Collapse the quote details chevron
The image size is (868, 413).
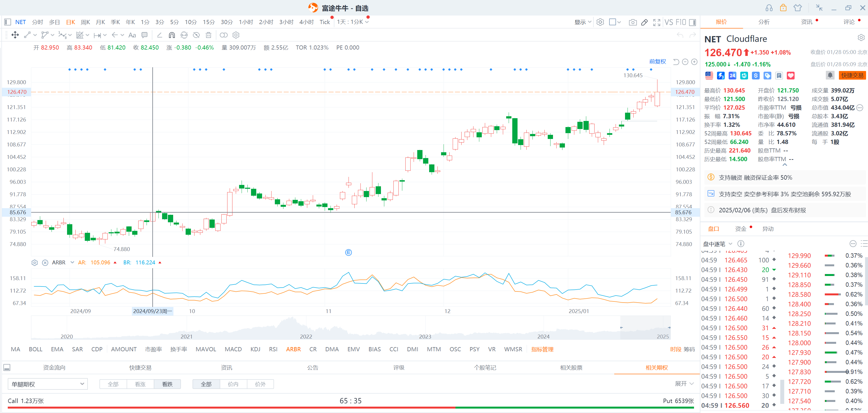point(785,165)
